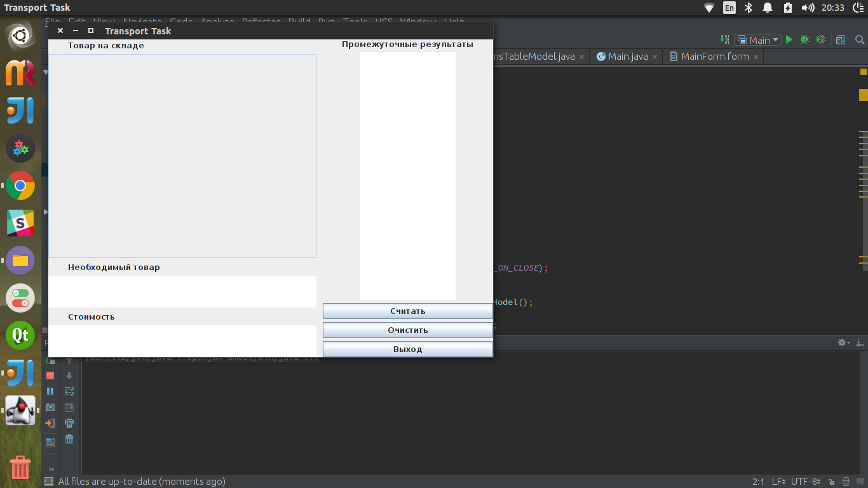Open Qt Creator from the dock
This screenshot has width=868, height=488.
(x=20, y=335)
